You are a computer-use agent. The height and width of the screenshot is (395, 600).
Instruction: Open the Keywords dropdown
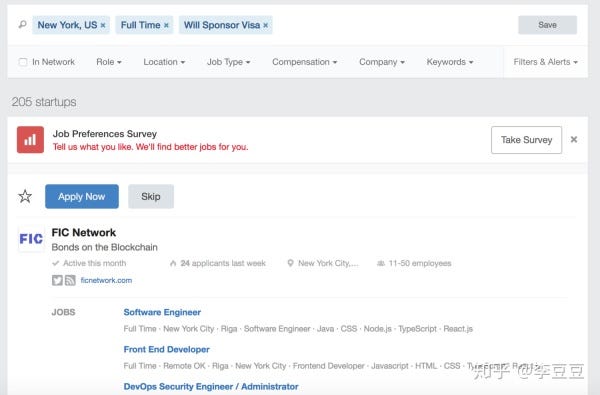tap(450, 62)
